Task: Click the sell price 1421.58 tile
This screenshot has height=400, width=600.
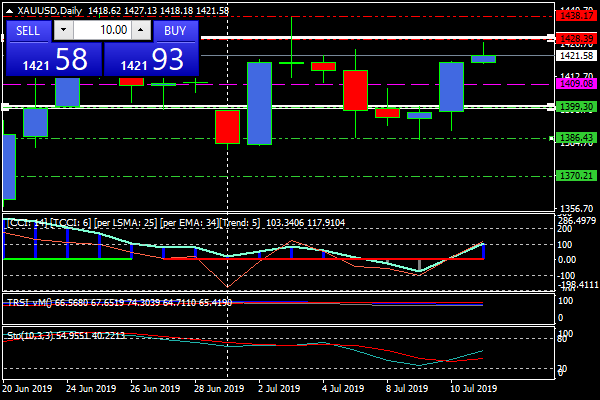Action: tap(53, 61)
